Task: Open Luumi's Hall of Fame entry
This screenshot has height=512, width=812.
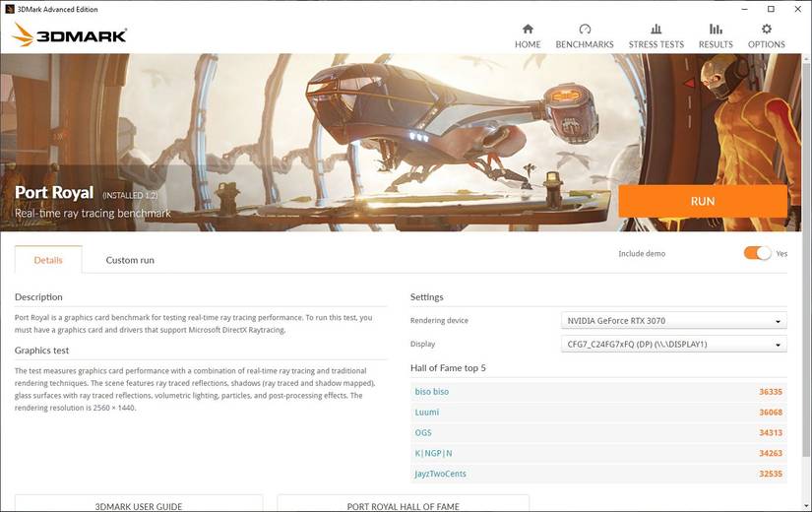Action: pos(427,413)
